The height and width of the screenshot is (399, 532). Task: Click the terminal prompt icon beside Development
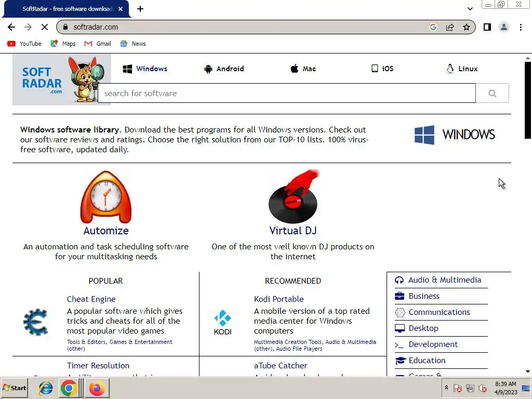point(399,345)
